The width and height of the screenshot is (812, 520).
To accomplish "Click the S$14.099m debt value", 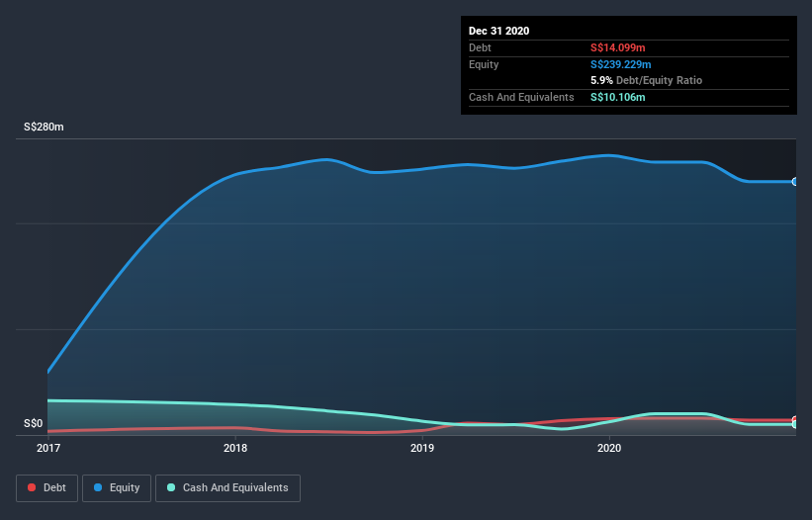I will [x=618, y=47].
